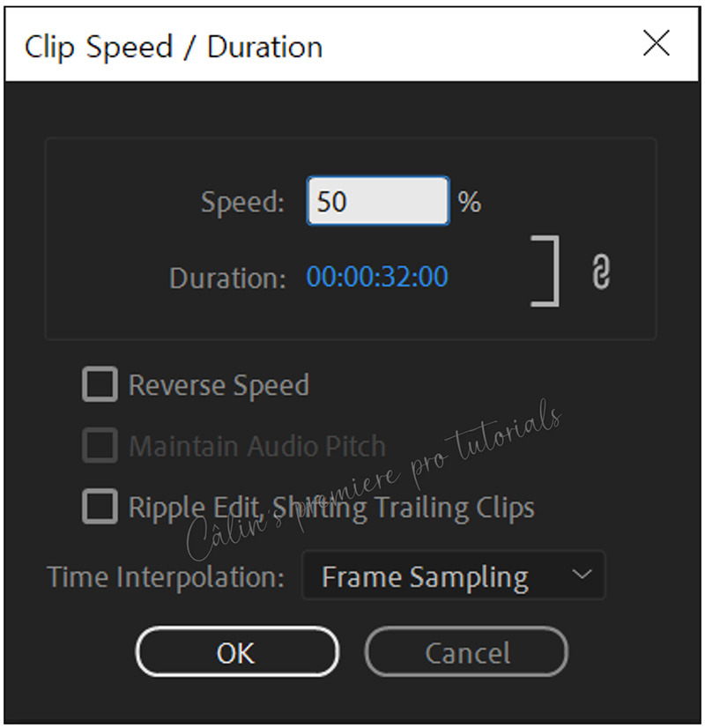Select the Duration timecode 00:00:32:00
This screenshot has width=705, height=728.
click(377, 277)
